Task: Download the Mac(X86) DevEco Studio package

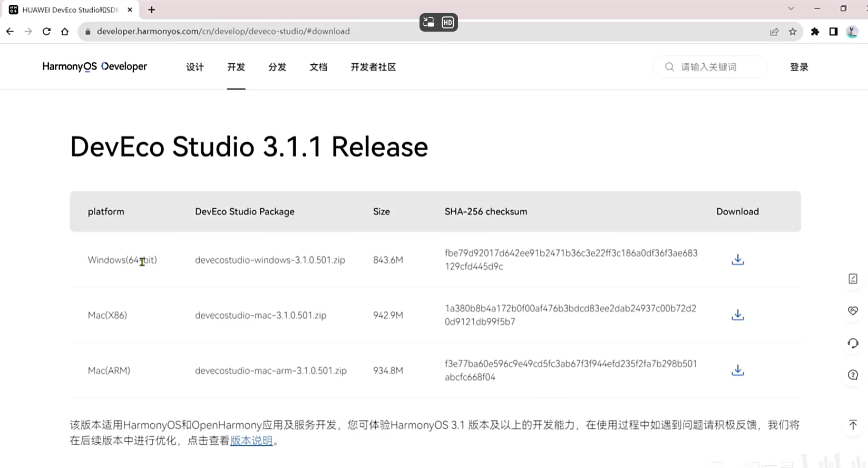Action: pos(737,315)
